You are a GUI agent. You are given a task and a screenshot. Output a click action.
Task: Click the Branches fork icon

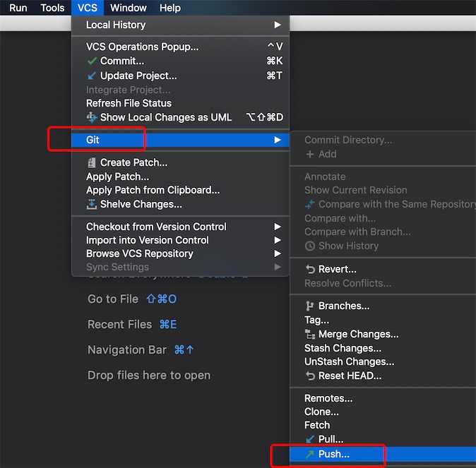click(x=309, y=306)
